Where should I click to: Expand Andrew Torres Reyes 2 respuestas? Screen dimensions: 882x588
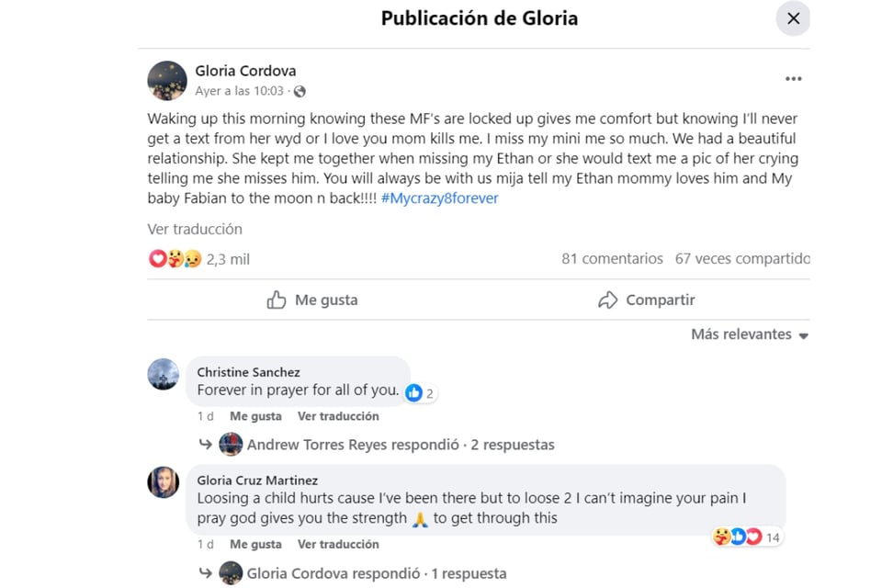click(x=401, y=445)
